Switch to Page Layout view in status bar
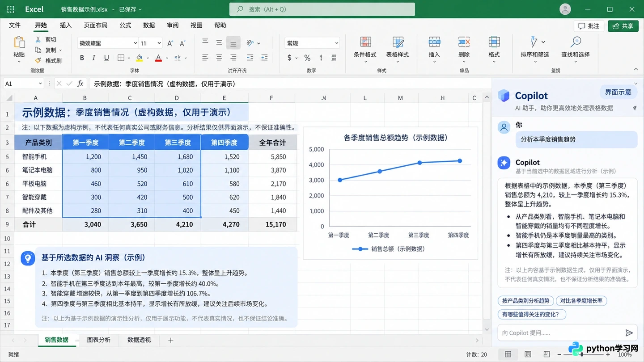Viewport: 644px width, 362px height. [x=528, y=354]
